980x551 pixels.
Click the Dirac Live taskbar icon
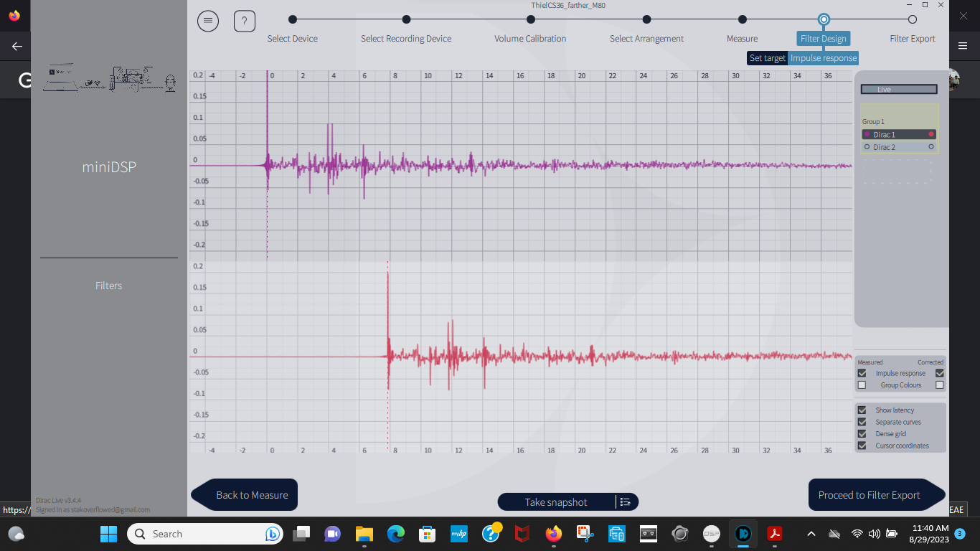click(743, 534)
